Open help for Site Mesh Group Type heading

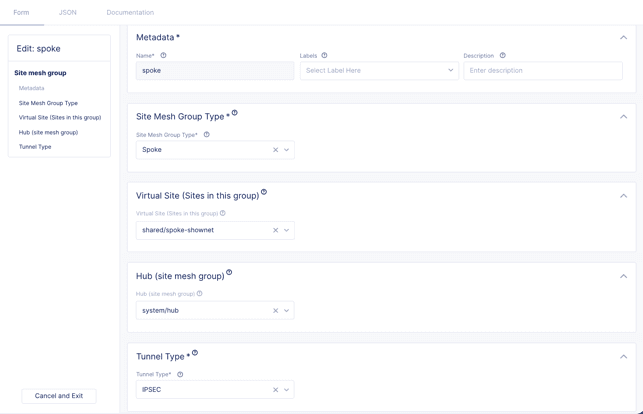point(235,113)
